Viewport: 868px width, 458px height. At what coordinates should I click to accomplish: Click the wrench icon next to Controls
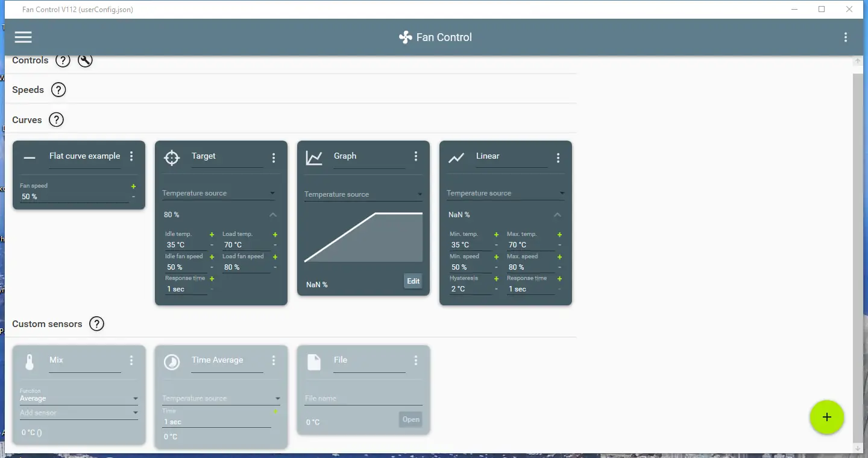point(85,60)
